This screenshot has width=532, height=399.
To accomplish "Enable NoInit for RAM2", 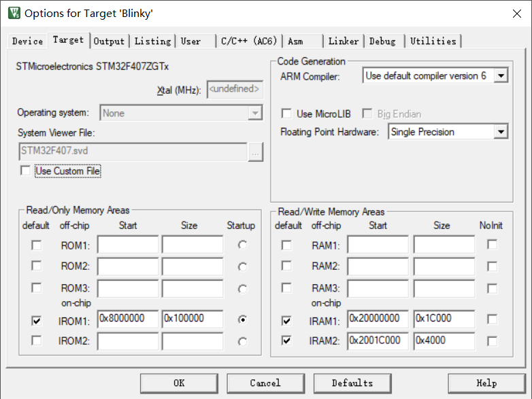I will [492, 266].
